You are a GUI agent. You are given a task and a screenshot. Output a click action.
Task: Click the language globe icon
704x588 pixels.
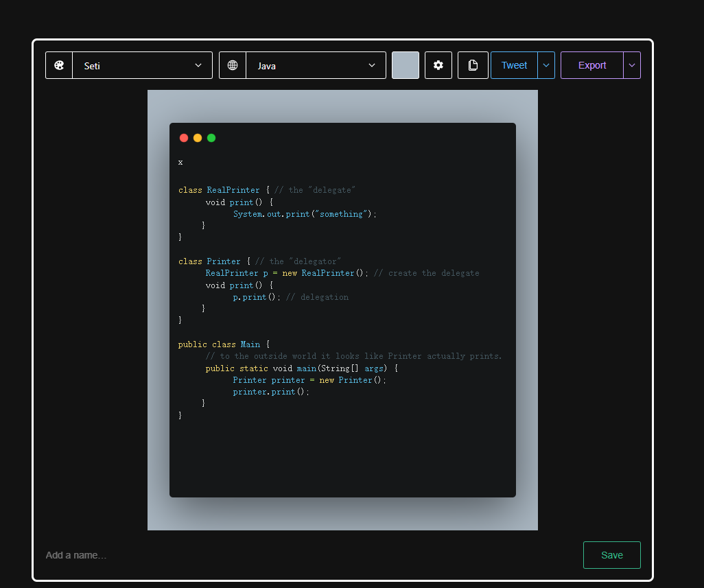click(233, 66)
